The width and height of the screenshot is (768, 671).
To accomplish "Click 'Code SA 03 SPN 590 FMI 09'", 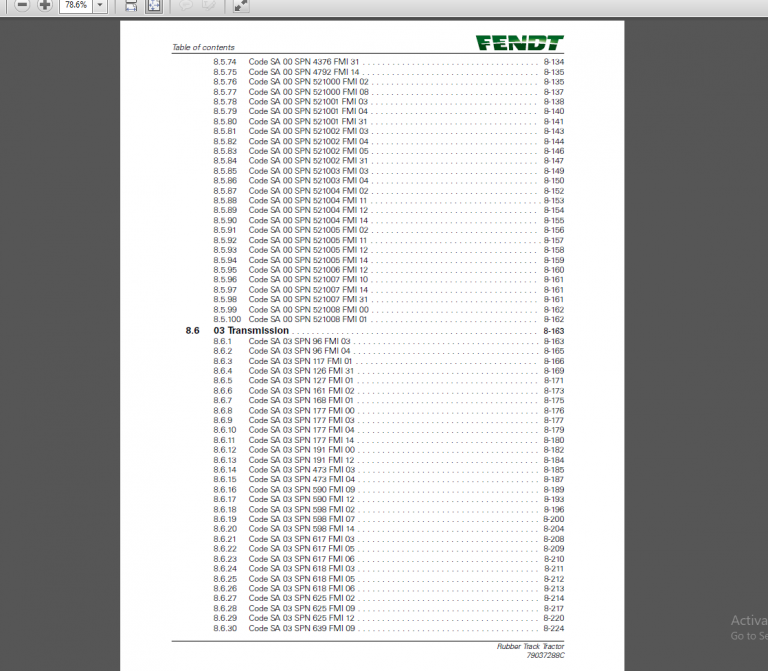I will [x=302, y=490].
